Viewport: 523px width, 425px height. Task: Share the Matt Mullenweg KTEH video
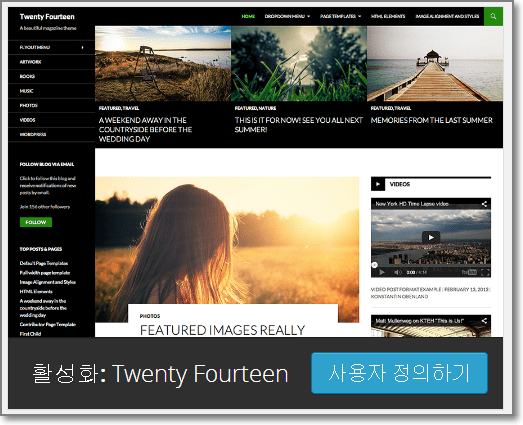point(484,321)
